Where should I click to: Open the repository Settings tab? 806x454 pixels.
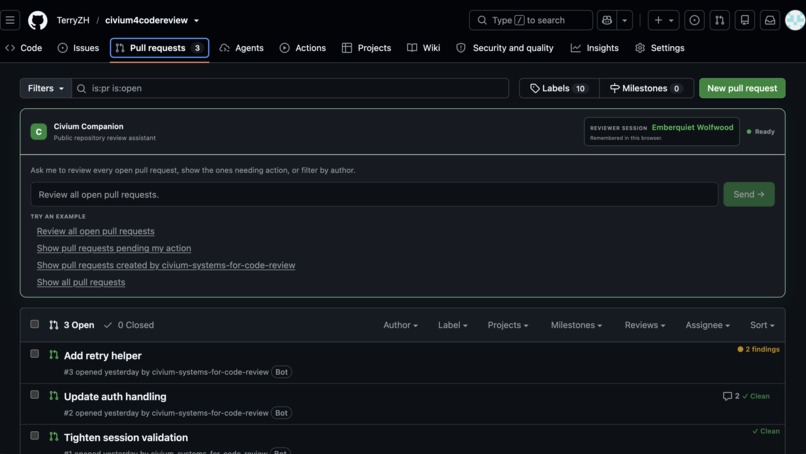pyautogui.click(x=660, y=48)
